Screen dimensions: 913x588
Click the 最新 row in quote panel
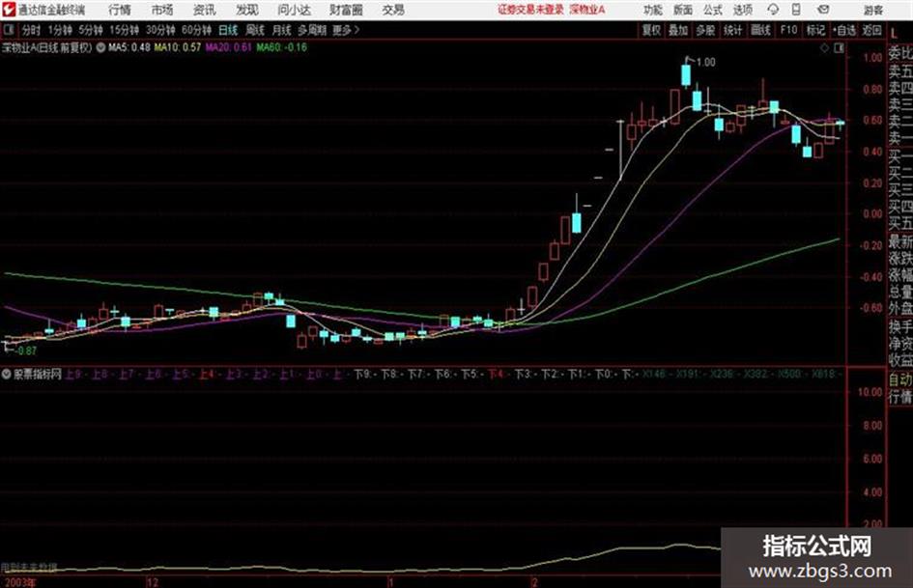point(900,241)
